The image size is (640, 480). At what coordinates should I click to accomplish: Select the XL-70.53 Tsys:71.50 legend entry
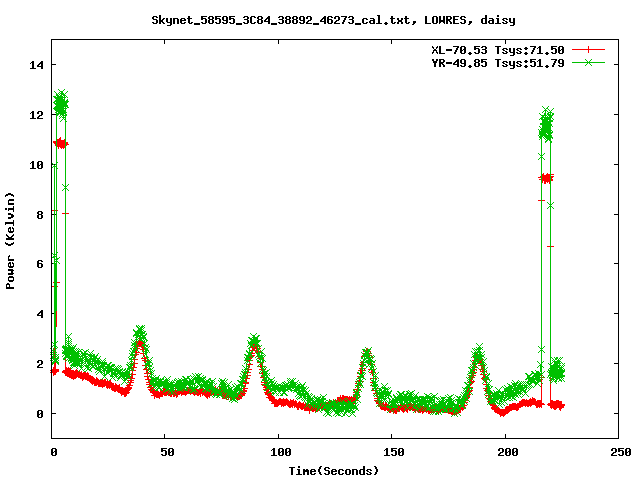tap(498, 50)
